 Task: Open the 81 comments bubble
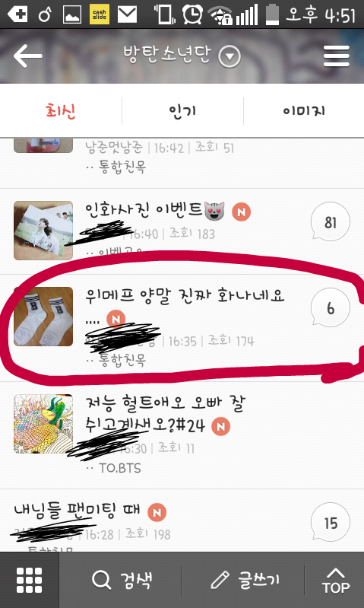(x=331, y=221)
